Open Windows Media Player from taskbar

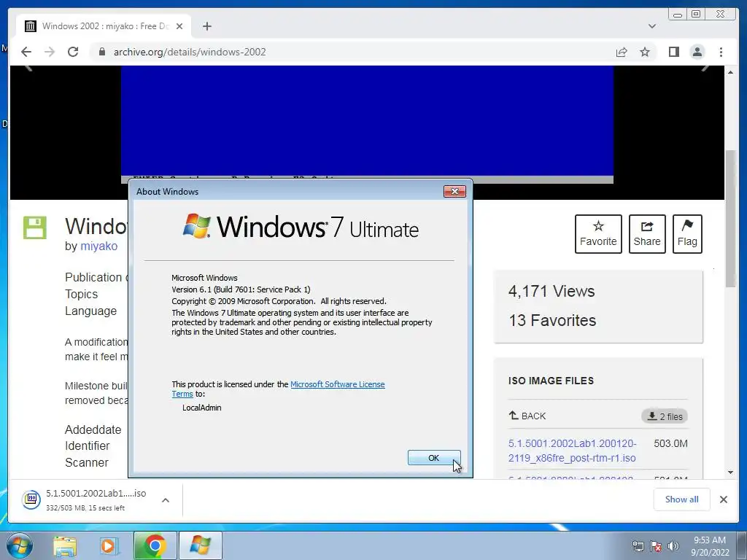pos(109,545)
